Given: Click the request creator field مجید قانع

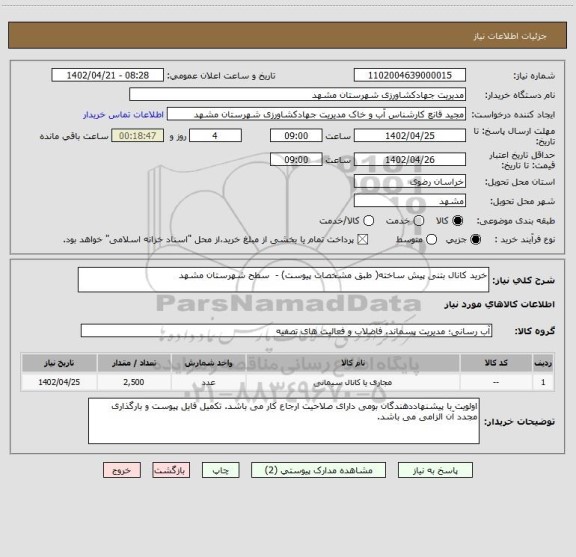Looking at the screenshot, I should pos(316,114).
